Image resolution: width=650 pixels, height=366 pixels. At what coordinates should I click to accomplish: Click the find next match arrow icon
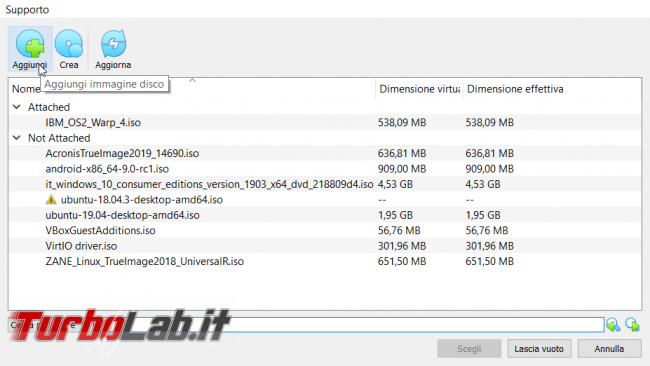point(633,325)
